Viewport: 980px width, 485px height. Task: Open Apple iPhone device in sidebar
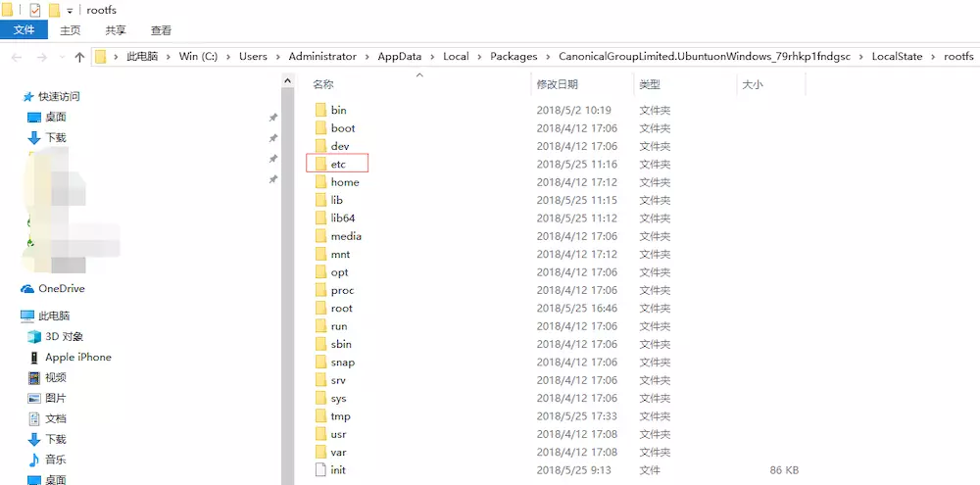[x=77, y=358]
